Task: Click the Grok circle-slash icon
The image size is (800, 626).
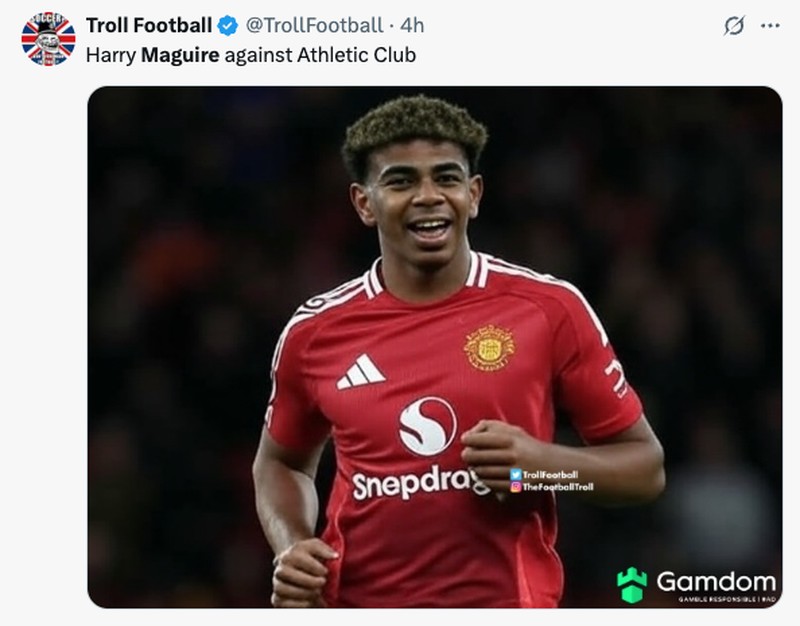Action: coord(734,26)
